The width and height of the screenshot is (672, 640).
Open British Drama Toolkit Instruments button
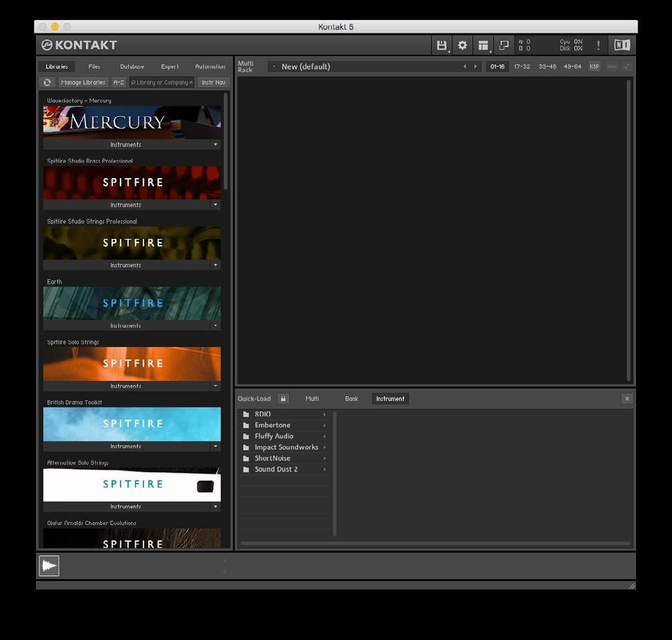click(x=126, y=446)
